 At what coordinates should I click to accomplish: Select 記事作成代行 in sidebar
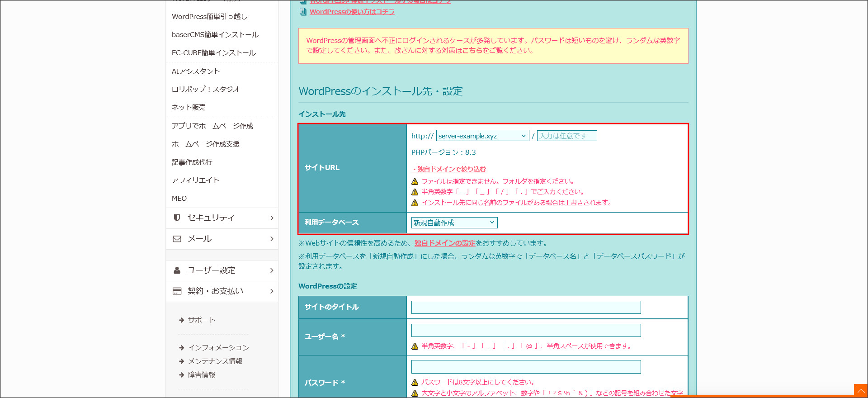tap(192, 162)
